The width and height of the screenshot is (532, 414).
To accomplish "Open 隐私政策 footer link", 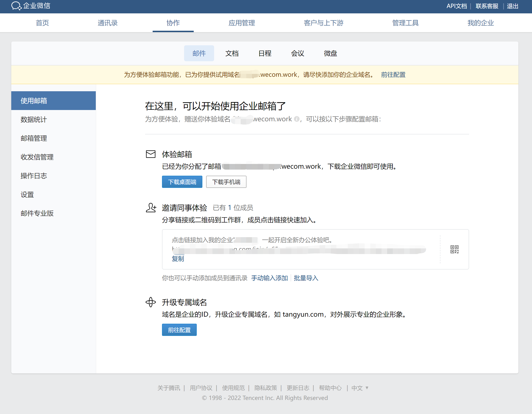I will pos(266,388).
